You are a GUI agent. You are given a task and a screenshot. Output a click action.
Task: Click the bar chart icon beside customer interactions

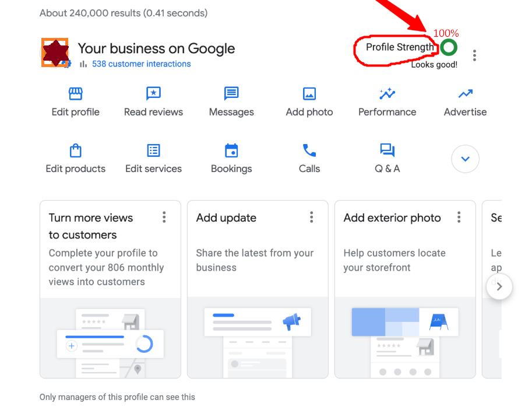coord(83,64)
